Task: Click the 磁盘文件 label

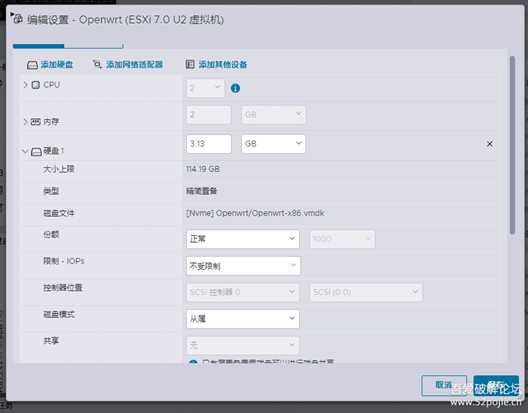Action: [59, 213]
